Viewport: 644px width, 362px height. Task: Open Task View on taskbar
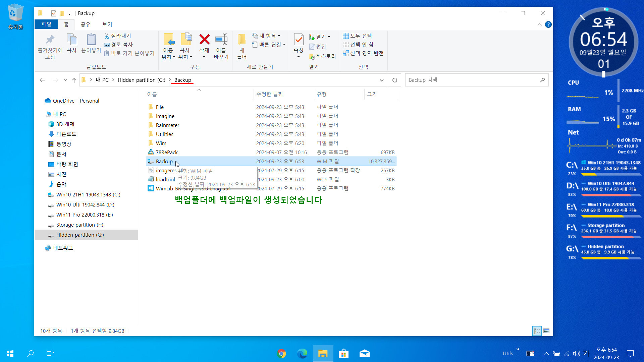coord(50,354)
